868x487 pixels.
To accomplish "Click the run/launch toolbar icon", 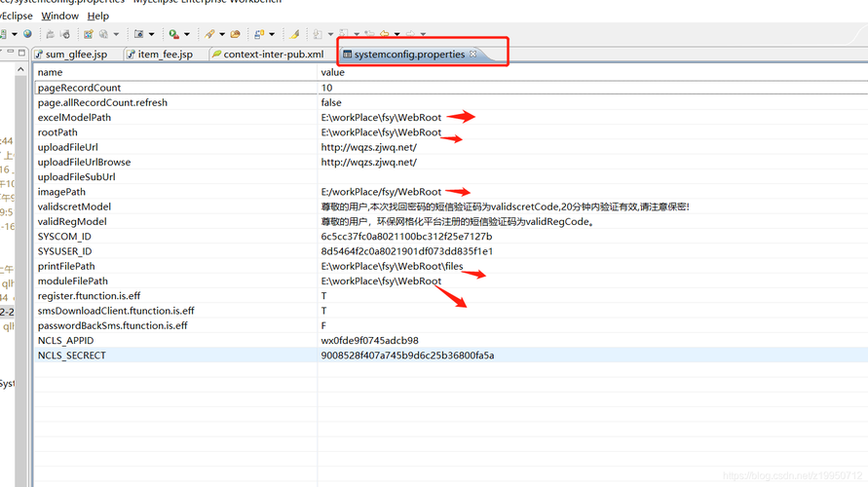I will [x=172, y=34].
